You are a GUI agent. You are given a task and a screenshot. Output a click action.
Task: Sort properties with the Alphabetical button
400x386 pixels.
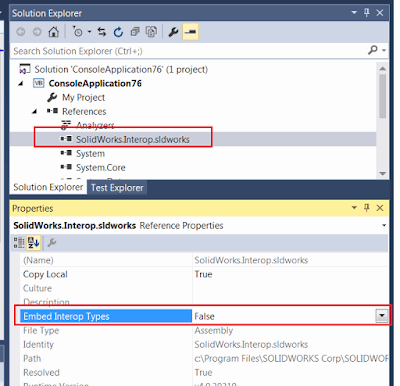(34, 243)
